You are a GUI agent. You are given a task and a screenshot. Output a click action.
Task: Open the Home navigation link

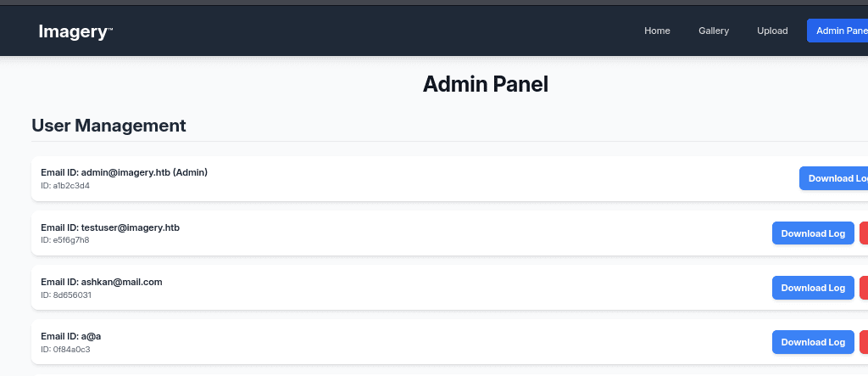[657, 31]
